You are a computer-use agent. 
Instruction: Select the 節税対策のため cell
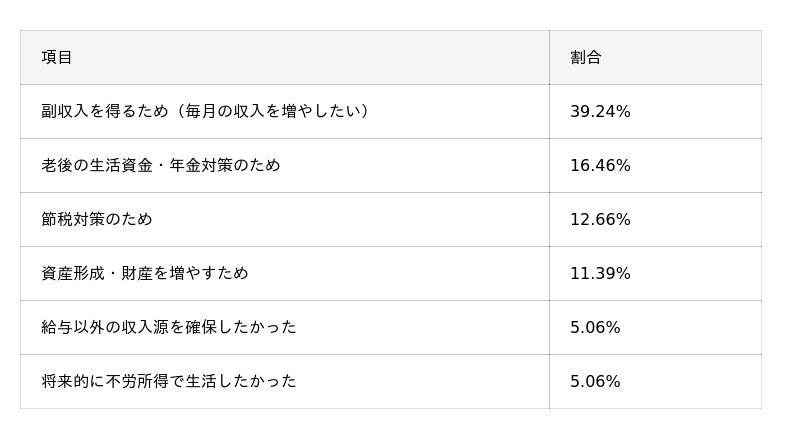(97, 220)
